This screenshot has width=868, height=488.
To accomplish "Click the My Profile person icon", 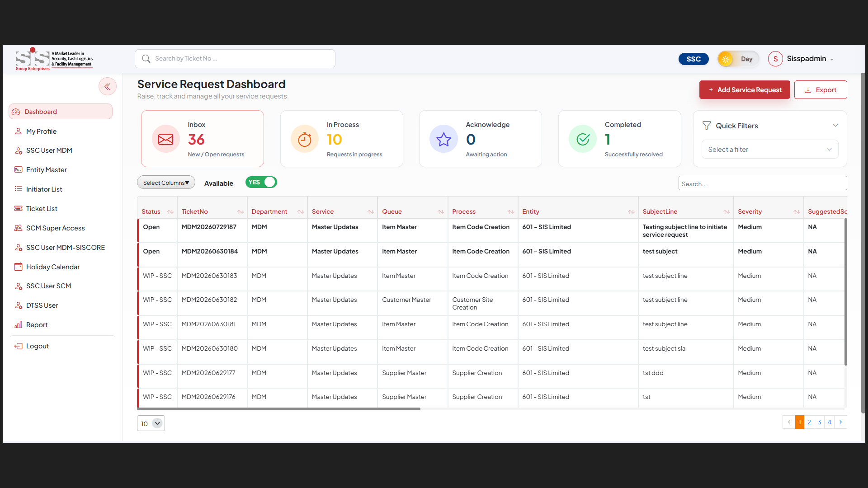I will pyautogui.click(x=18, y=131).
